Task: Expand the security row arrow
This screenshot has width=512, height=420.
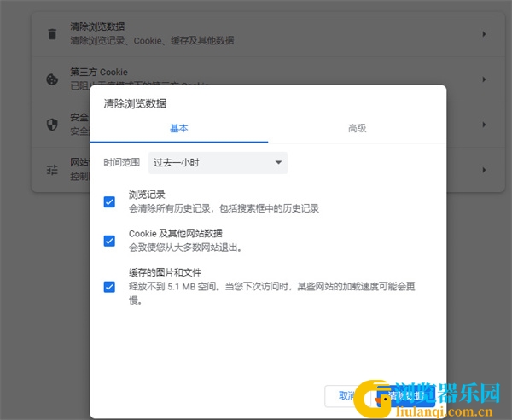Action: 484,125
